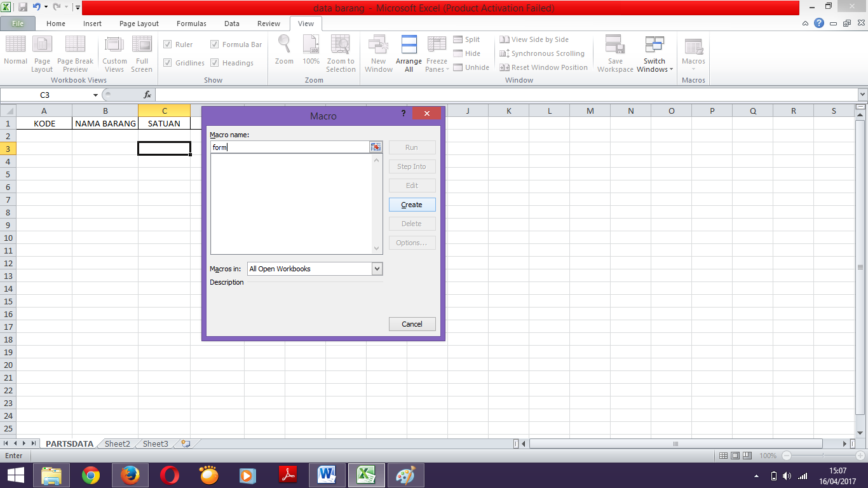Open Macro dialog help button
Image resolution: width=868 pixels, height=488 pixels.
403,114
